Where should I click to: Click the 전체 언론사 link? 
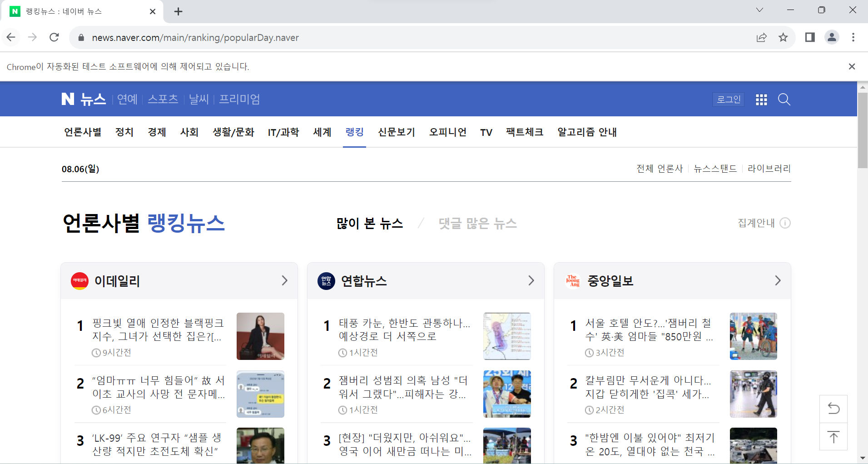click(x=660, y=169)
